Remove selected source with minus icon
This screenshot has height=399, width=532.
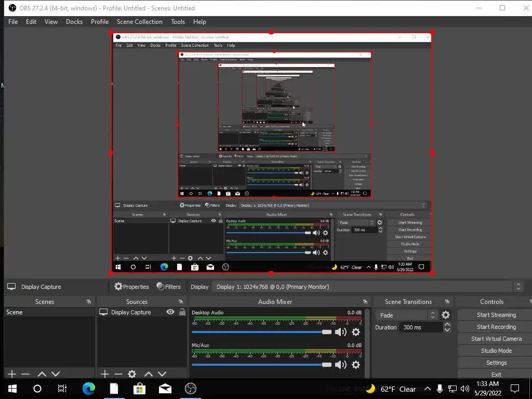point(118,374)
